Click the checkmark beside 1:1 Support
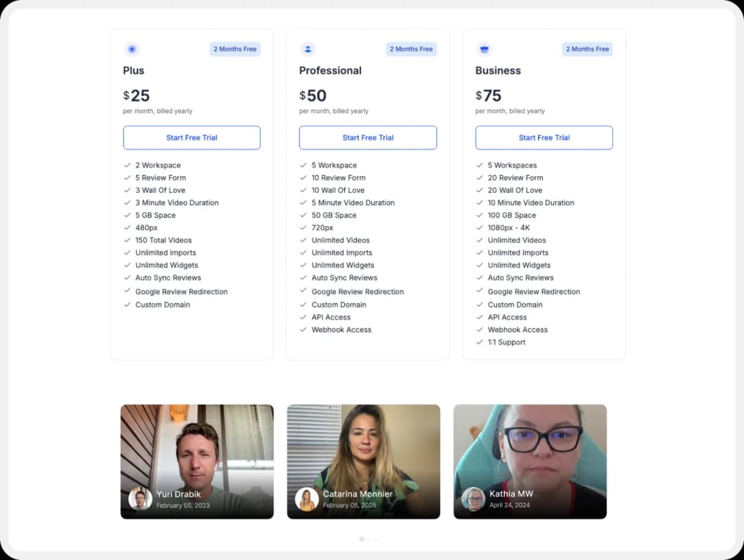The image size is (744, 560). [x=480, y=342]
